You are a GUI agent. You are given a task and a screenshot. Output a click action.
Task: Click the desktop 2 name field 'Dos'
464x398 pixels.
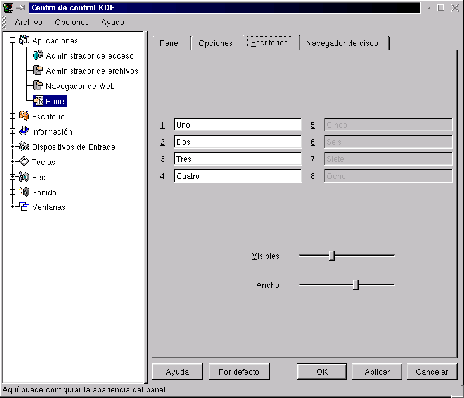pos(238,142)
